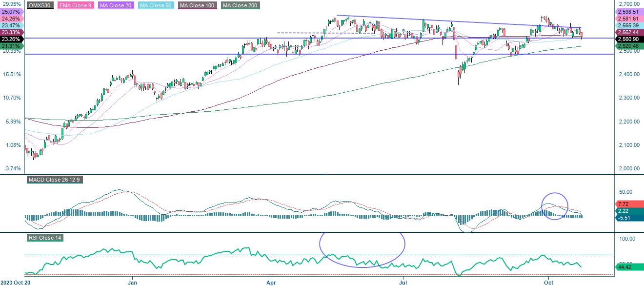Select the 2.22 MACD value tag
This screenshot has width=644, height=286.
coord(629,211)
